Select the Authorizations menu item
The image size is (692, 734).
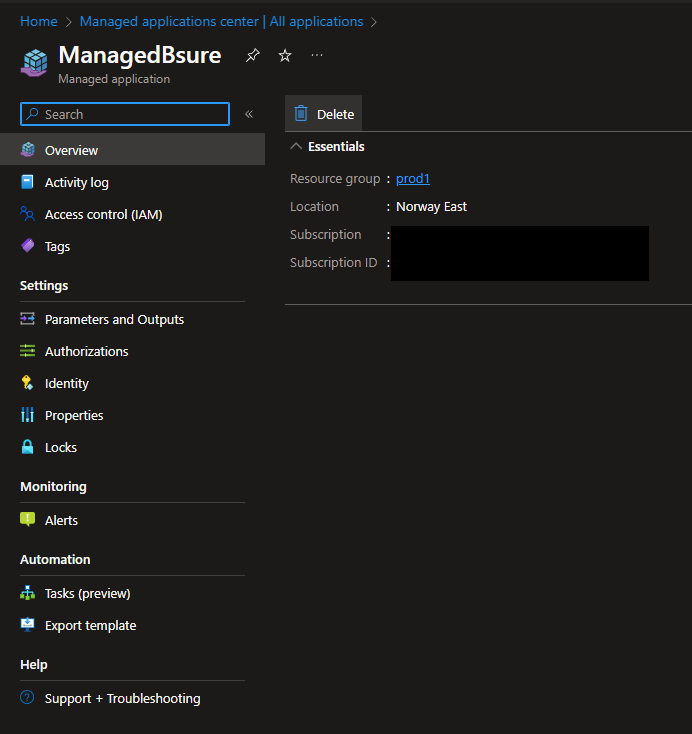[86, 351]
